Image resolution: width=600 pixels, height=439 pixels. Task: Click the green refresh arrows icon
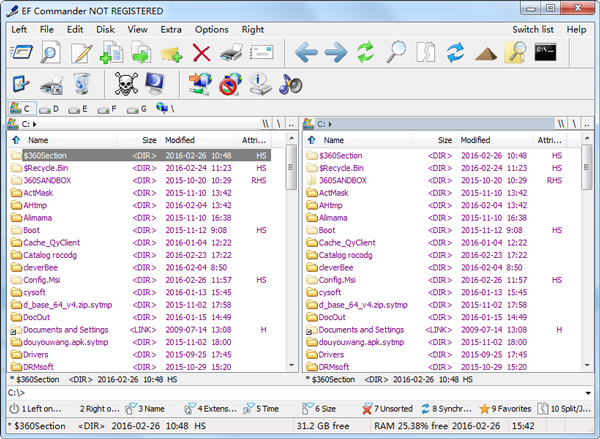366,52
